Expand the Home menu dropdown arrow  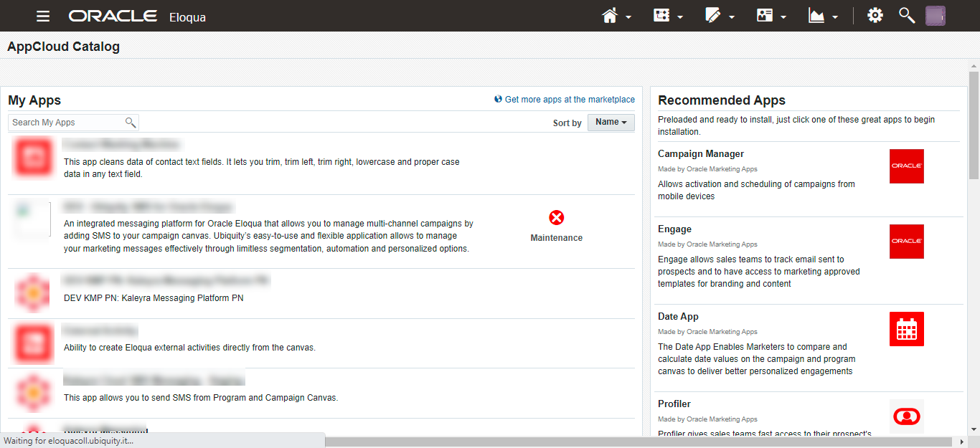[628, 17]
